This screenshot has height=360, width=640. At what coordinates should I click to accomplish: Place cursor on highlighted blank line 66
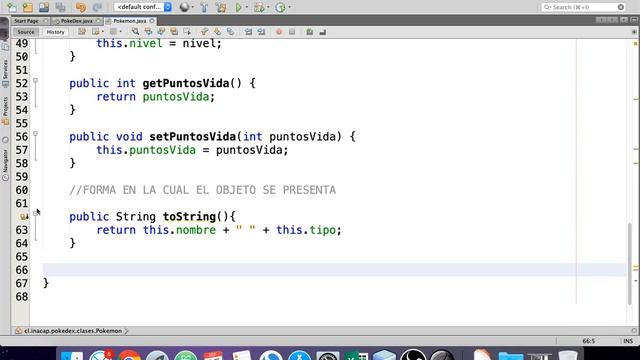(334, 270)
